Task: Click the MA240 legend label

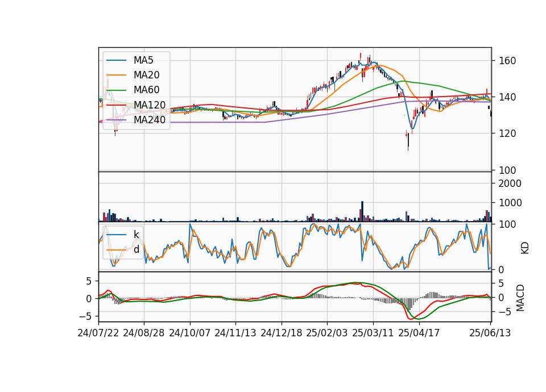Action: click(x=150, y=120)
